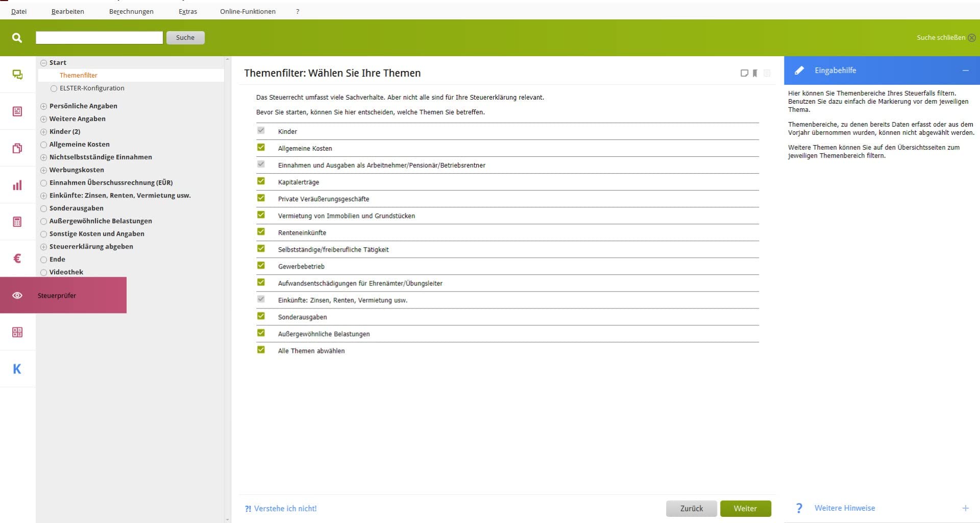Uncheck Außergewöhnliche Belastungen checkbox in list
Image resolution: width=980 pixels, height=523 pixels.
tap(261, 332)
